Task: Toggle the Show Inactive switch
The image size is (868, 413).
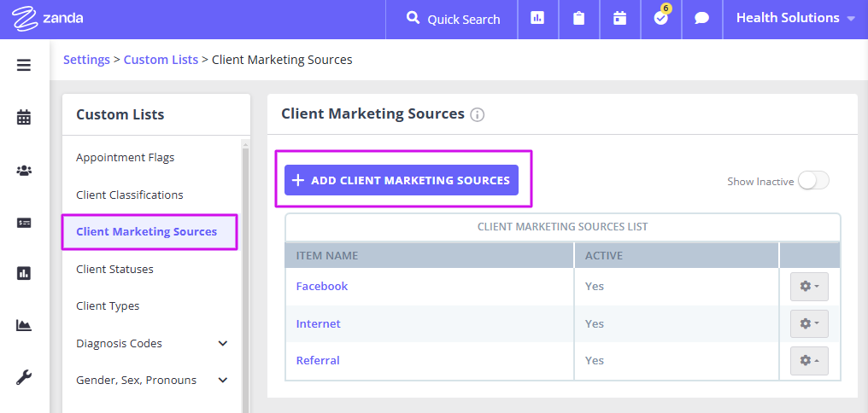Action: click(813, 182)
